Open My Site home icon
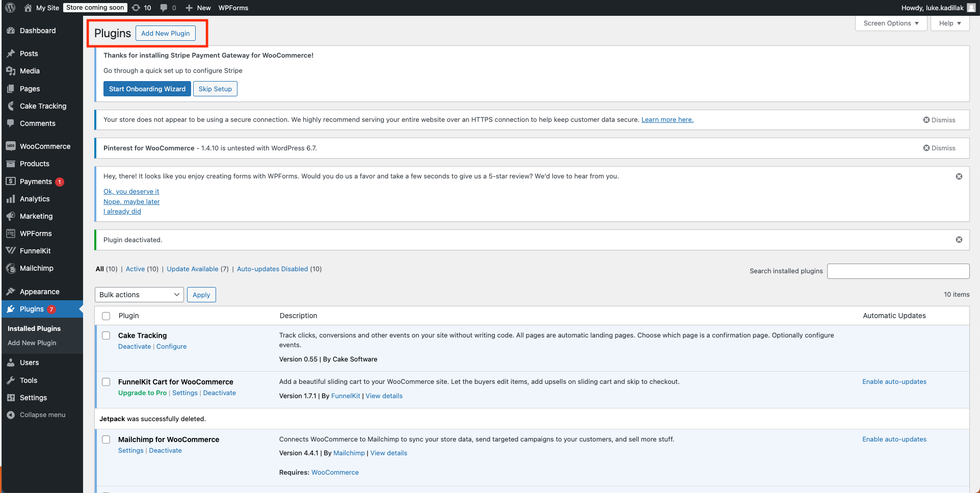 coord(28,8)
